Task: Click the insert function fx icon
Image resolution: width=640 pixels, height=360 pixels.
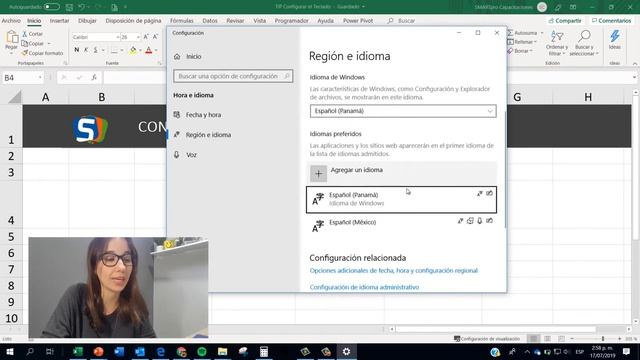Action: pyautogui.click(x=94, y=77)
